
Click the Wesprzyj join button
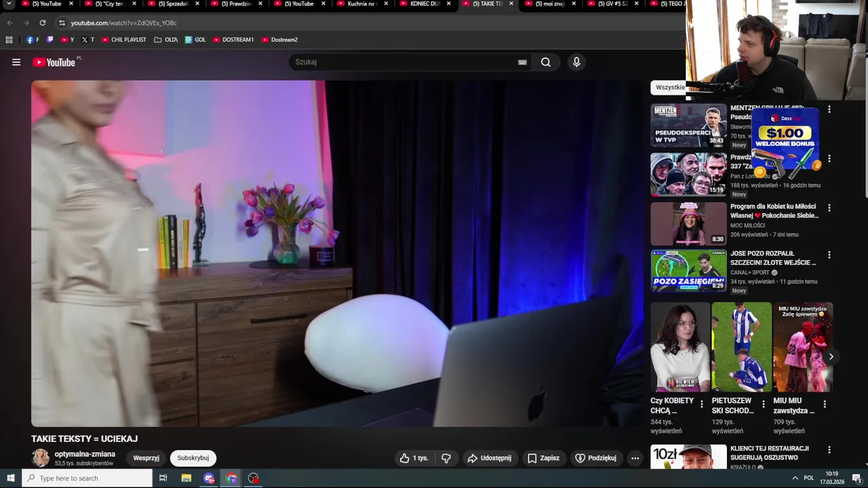pos(146,458)
